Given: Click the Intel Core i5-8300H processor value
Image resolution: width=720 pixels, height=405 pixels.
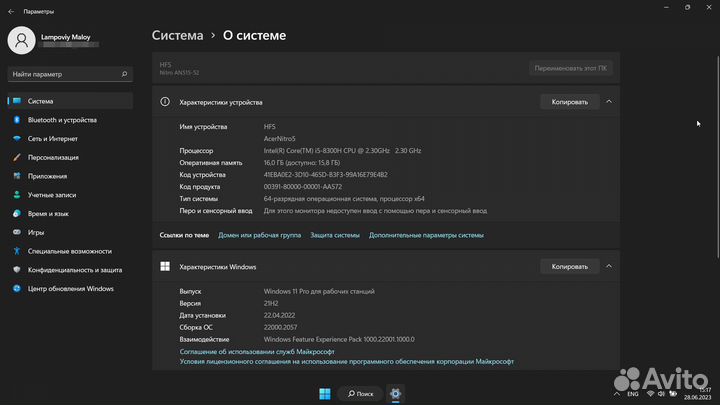Looking at the screenshot, I should [x=342, y=151].
